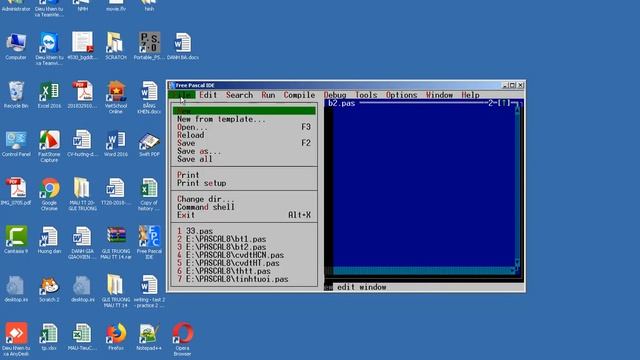
Task: Select the AnyDesk remote control shortcut
Action: click(16, 340)
